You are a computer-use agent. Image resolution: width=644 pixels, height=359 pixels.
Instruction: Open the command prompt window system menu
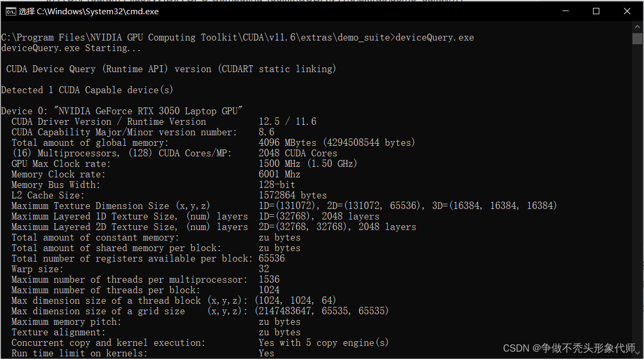[12, 11]
